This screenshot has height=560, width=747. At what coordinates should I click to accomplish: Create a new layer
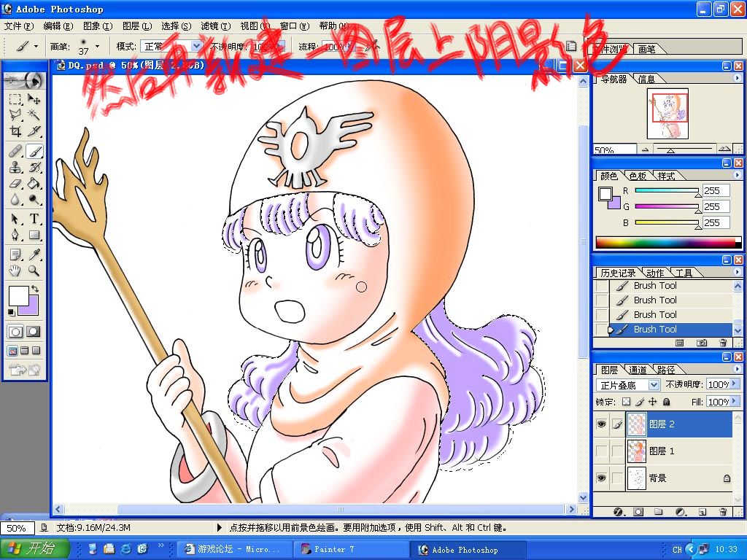coord(703,512)
